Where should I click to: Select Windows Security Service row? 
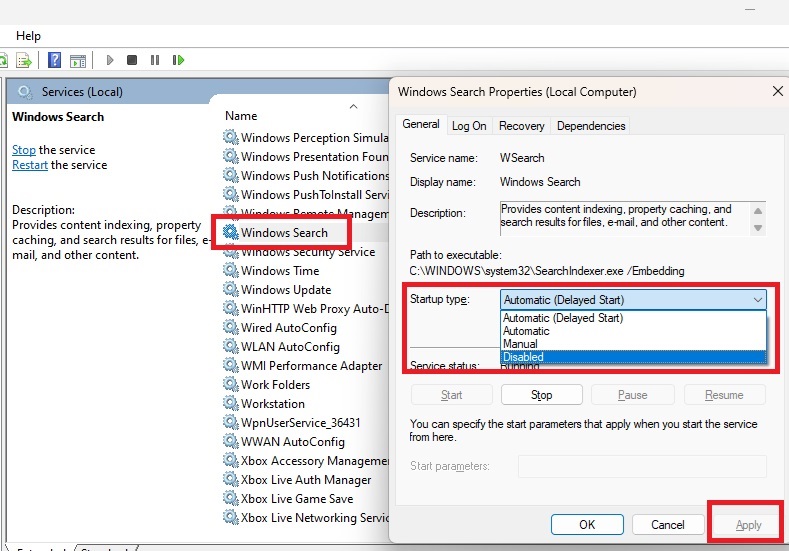[305, 252]
